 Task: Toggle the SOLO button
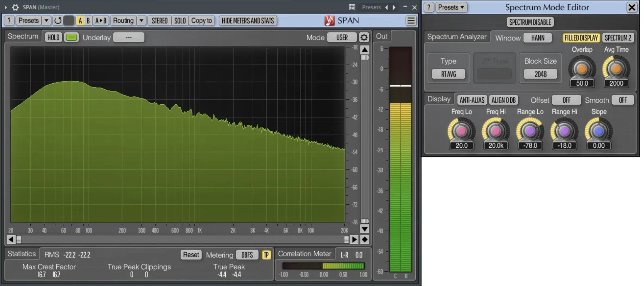coord(180,21)
